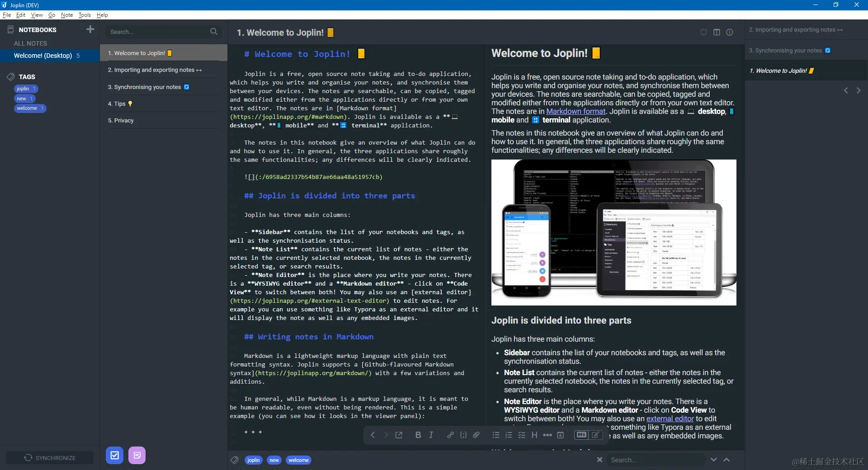Image resolution: width=868 pixels, height=470 pixels.
Task: Insert a horizontal rule with the three-dots icon
Action: point(547,435)
